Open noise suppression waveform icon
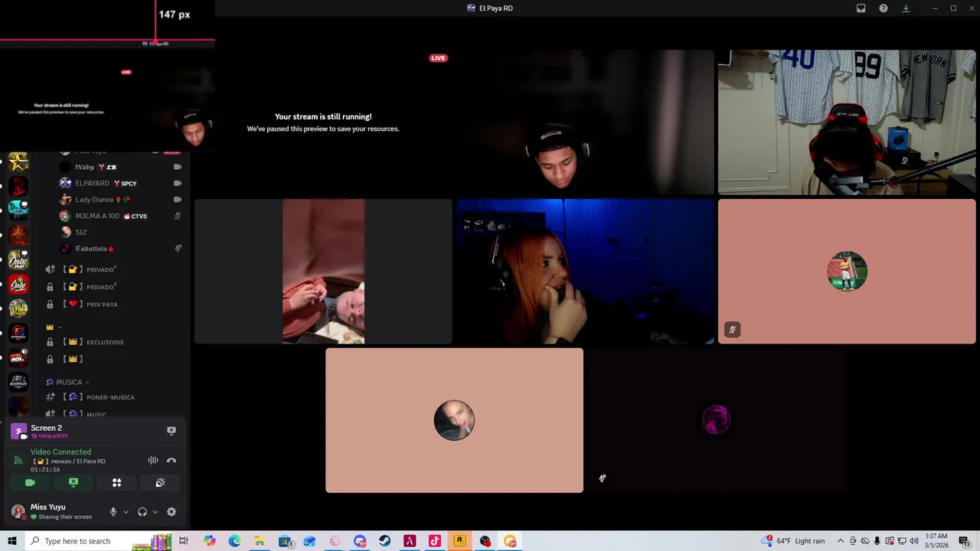The image size is (980, 551). (153, 461)
